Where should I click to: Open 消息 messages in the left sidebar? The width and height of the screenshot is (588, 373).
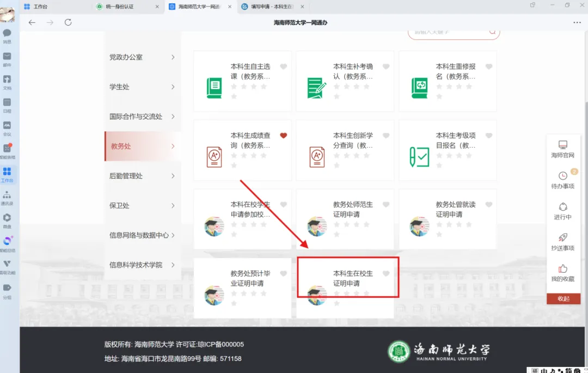[x=7, y=36]
